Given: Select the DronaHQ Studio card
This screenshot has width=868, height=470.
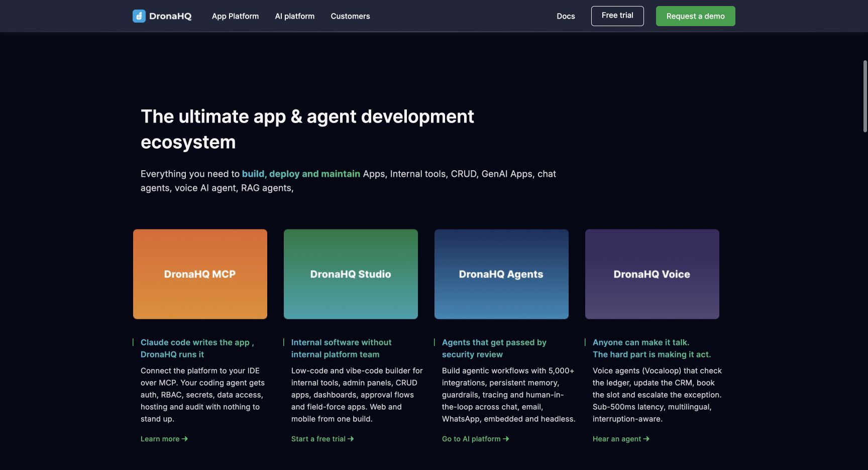Looking at the screenshot, I should pyautogui.click(x=351, y=274).
